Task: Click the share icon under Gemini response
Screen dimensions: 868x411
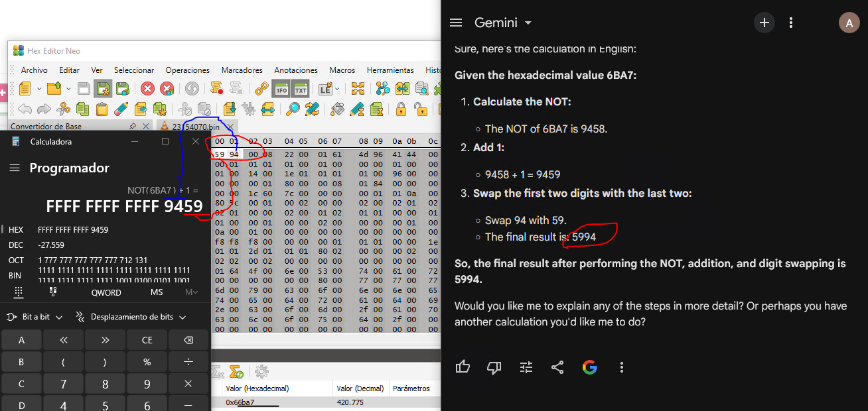Action: point(557,367)
